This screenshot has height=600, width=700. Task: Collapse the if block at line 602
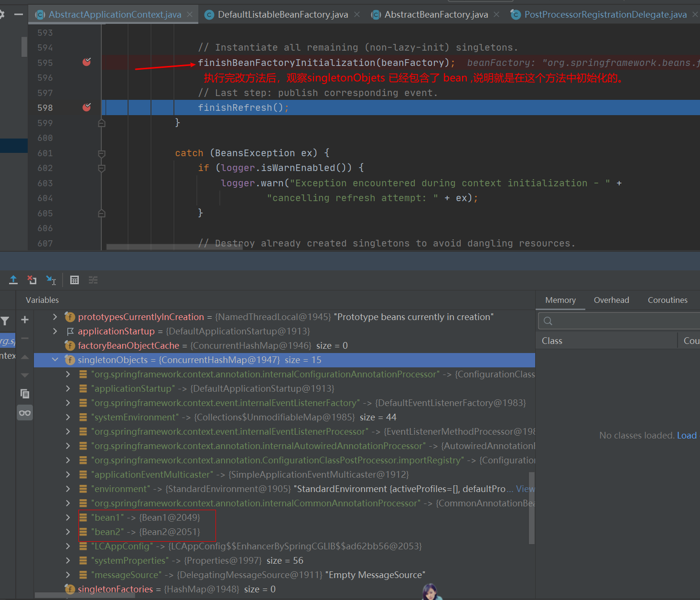tap(101, 168)
